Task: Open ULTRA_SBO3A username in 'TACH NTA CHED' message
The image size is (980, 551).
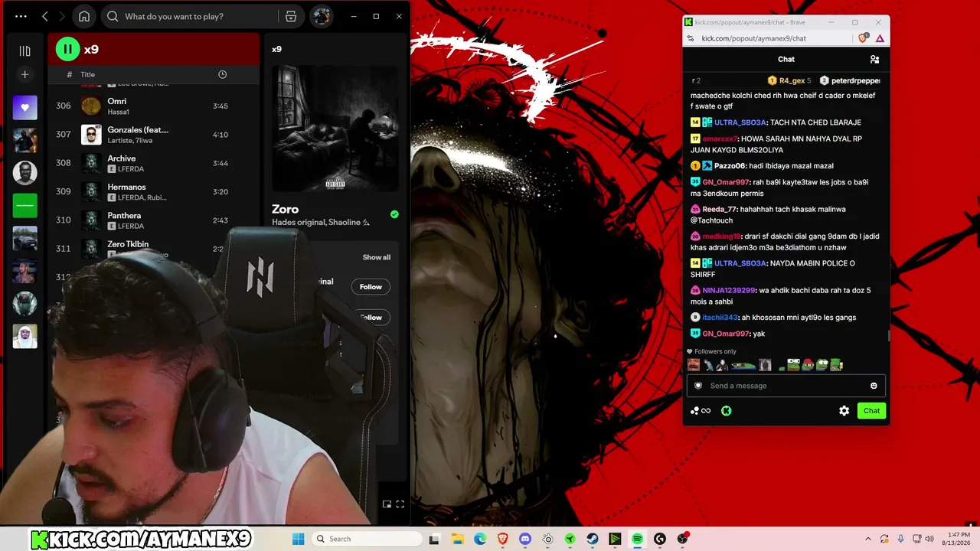Action: 740,122
